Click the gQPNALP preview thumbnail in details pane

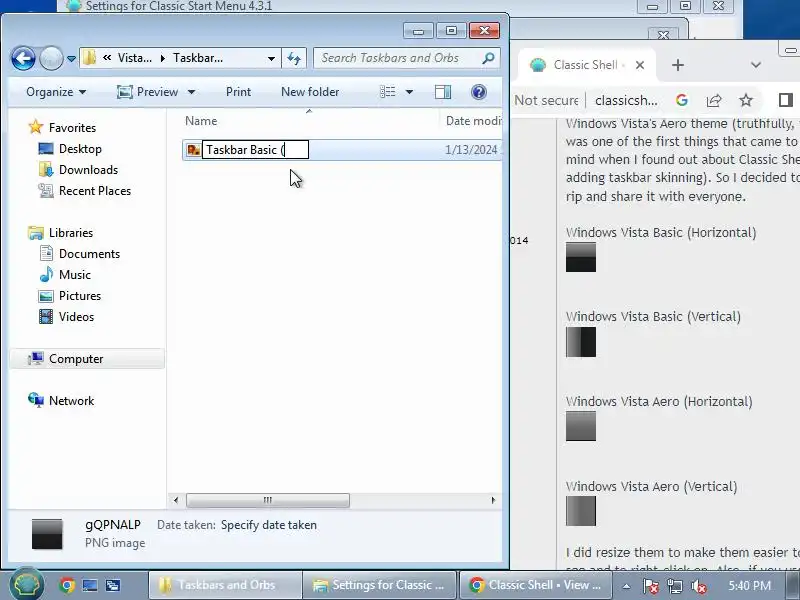(47, 534)
